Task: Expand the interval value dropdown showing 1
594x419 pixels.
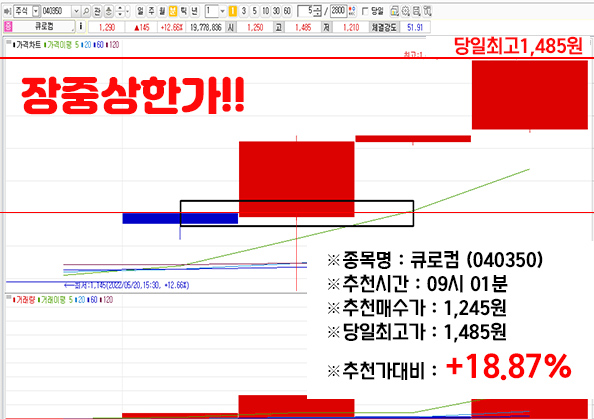Action: pyautogui.click(x=222, y=11)
